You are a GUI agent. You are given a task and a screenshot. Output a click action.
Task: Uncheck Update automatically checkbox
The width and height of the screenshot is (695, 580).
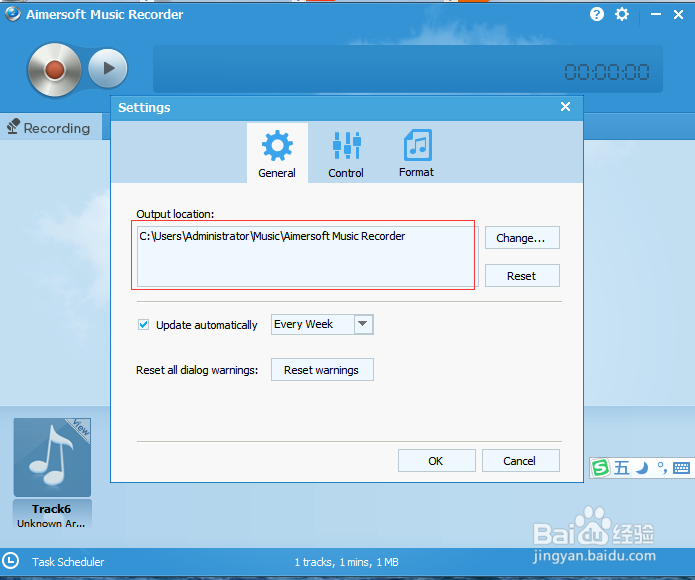click(143, 325)
